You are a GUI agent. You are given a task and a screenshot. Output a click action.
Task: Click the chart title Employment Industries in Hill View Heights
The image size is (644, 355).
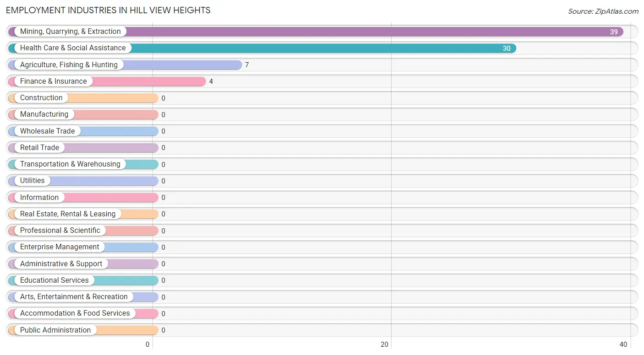tap(108, 10)
